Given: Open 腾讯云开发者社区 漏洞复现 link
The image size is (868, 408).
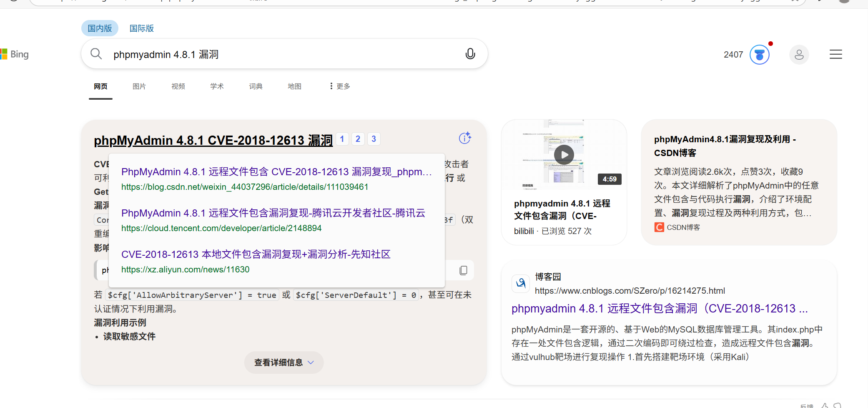Looking at the screenshot, I should [x=273, y=213].
